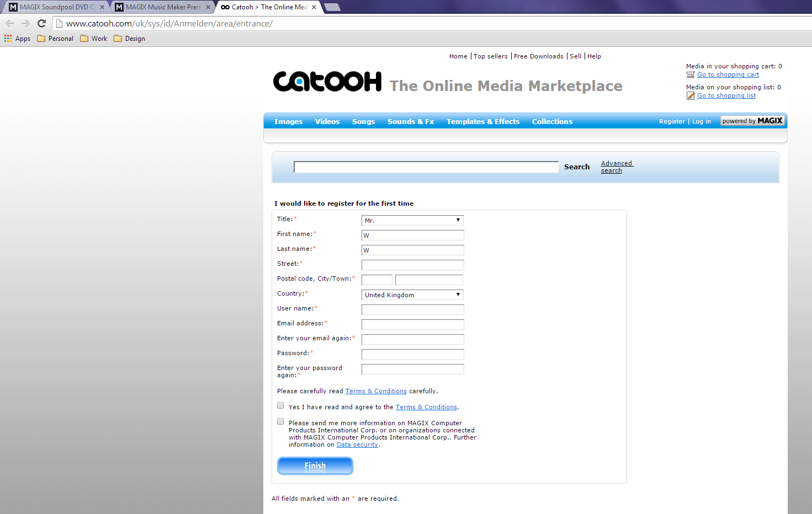Click the Log in link
812x514 pixels.
tap(702, 121)
